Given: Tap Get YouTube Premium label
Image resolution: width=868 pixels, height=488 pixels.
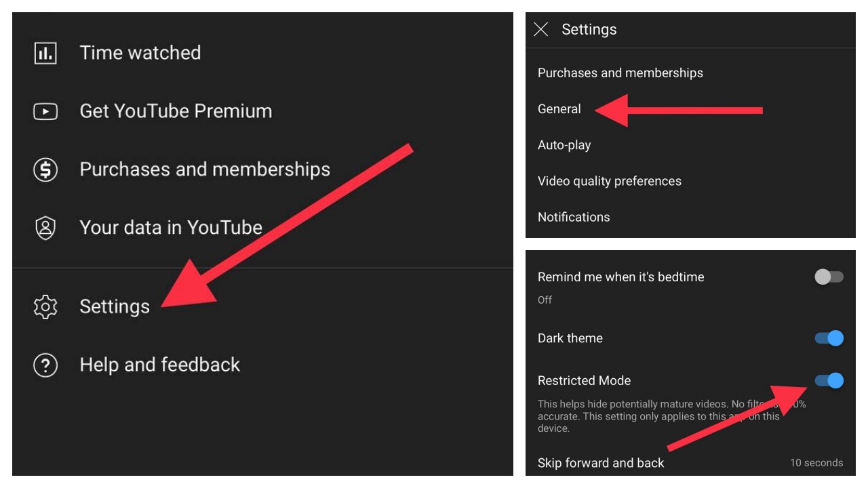Looking at the screenshot, I should click(176, 111).
